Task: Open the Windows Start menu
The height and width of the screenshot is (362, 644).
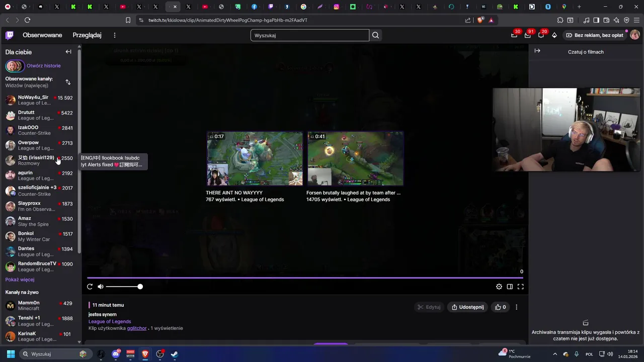Action: [11, 354]
